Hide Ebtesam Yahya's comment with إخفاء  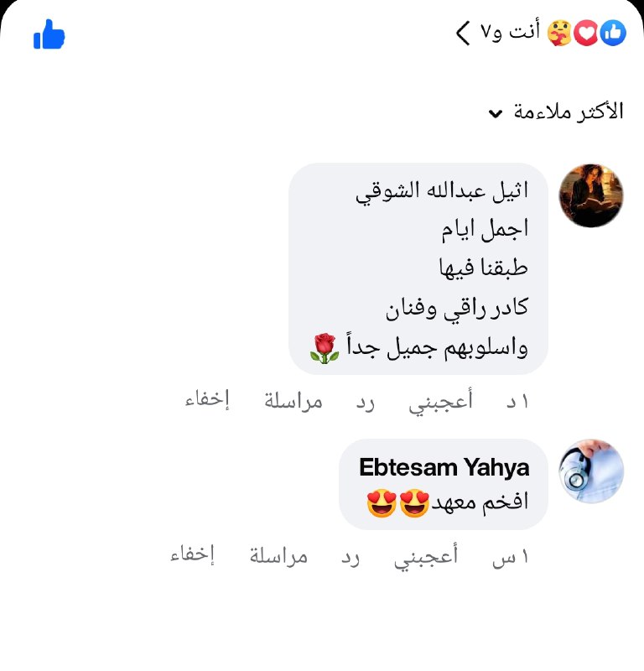tap(192, 554)
